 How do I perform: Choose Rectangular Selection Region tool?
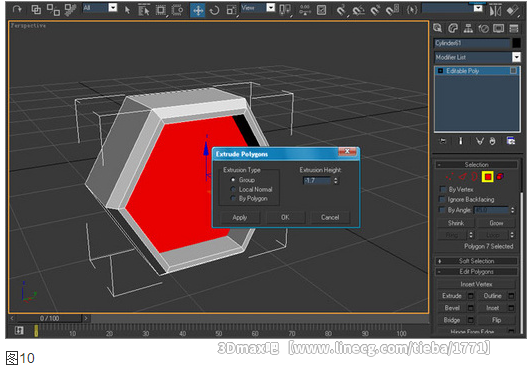point(161,10)
